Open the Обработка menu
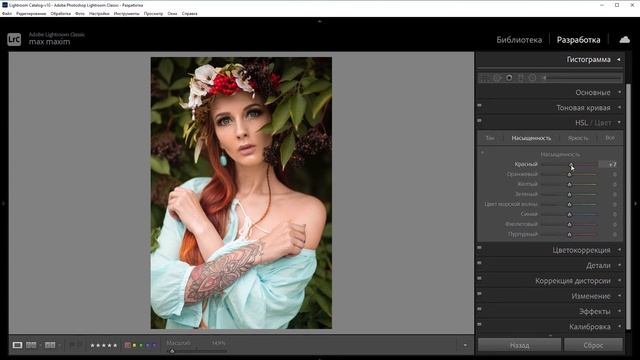 60,13
